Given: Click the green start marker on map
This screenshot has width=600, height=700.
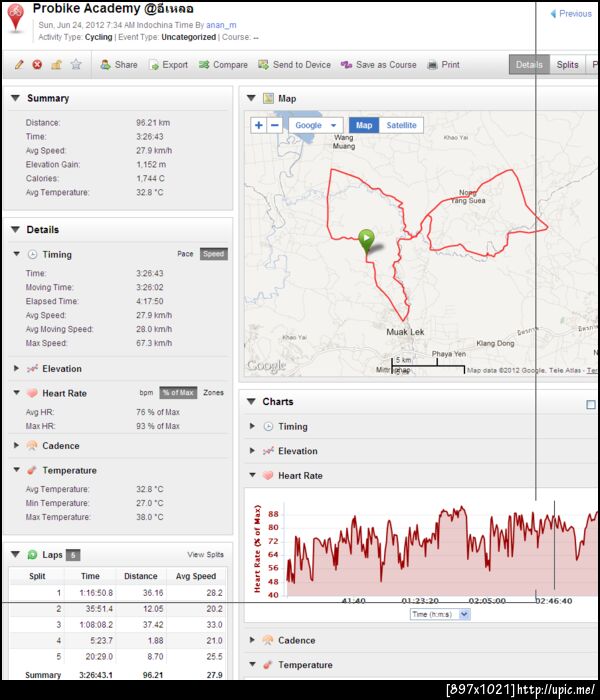Looking at the screenshot, I should [366, 241].
